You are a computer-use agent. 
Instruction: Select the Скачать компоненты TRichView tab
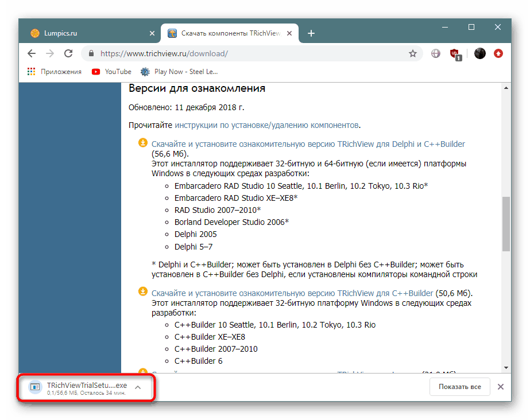(230, 33)
